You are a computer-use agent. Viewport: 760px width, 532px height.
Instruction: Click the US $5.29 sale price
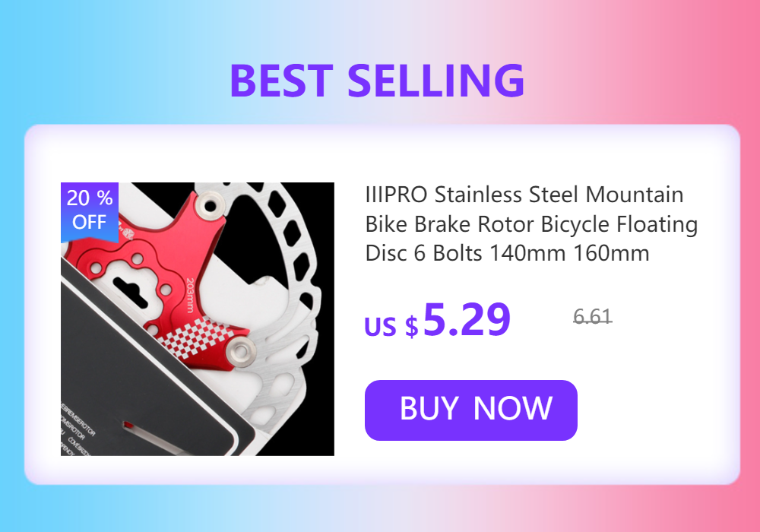tap(437, 320)
